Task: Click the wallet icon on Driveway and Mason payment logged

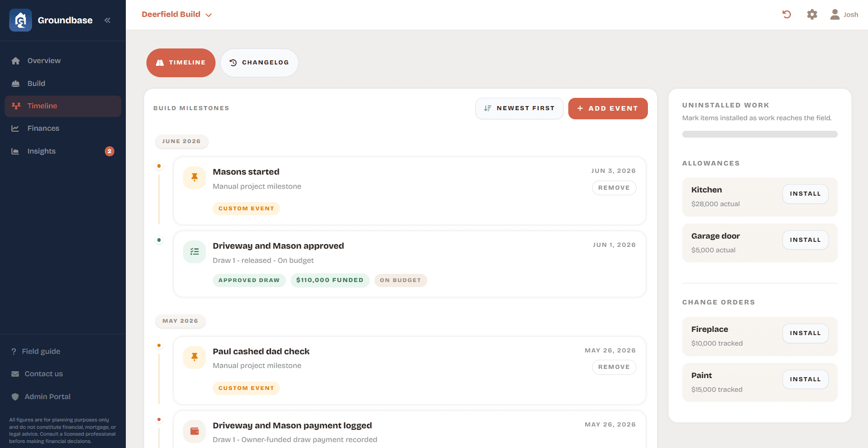Action: pos(194,432)
